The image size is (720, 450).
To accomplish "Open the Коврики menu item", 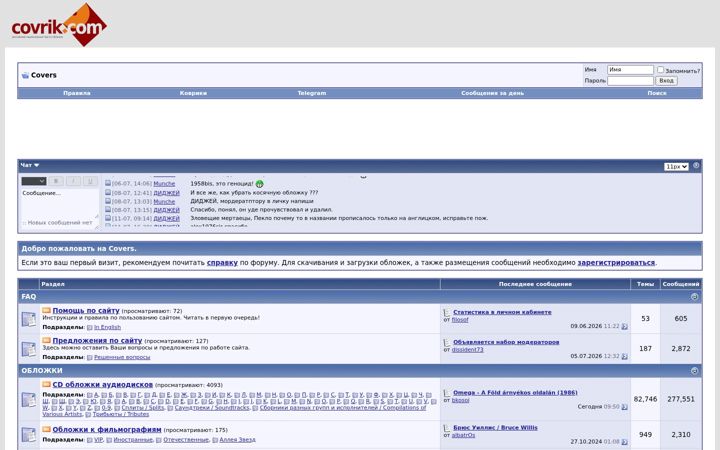I will click(193, 93).
